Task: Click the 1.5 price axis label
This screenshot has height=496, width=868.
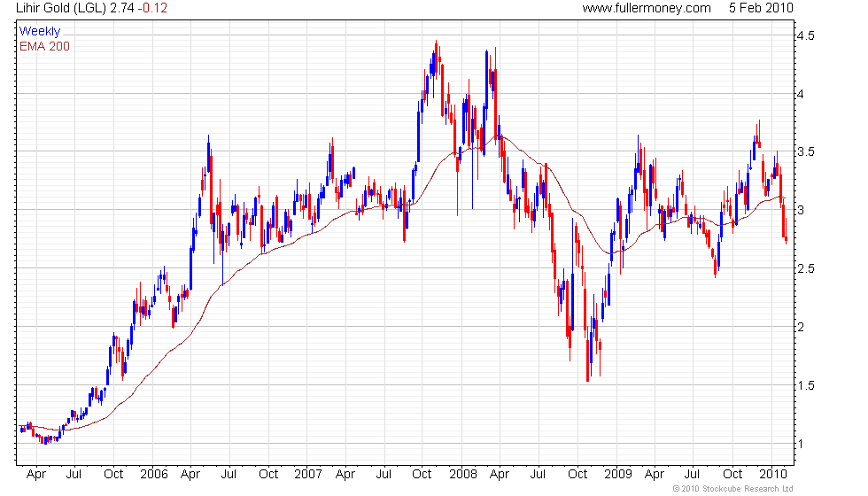Action: coord(805,386)
